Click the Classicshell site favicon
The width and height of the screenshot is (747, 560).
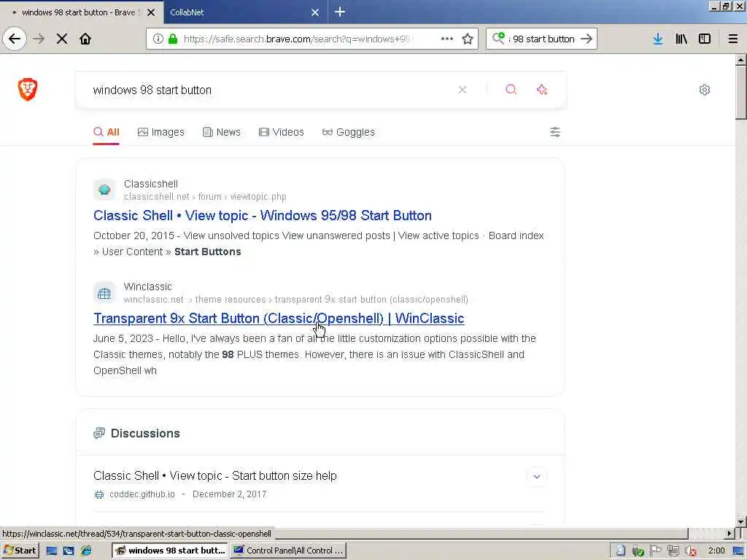104,190
